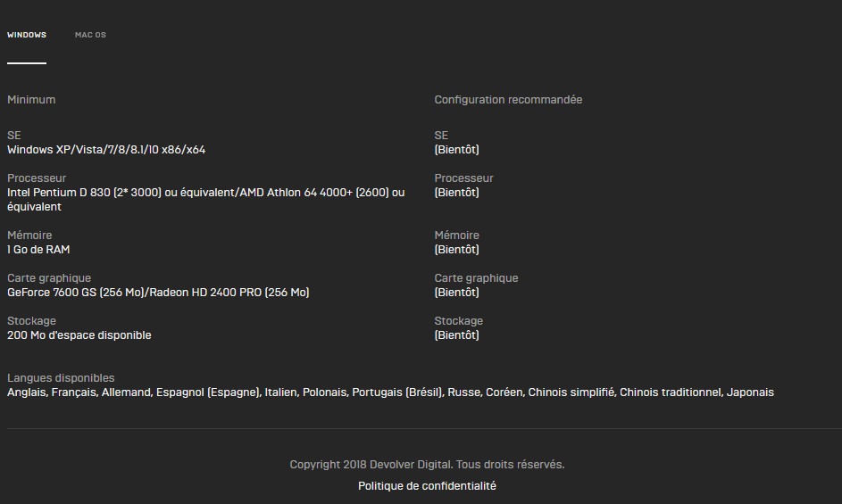
Task: Click Bientôt under the recommended Stockage label
Action: coord(456,335)
